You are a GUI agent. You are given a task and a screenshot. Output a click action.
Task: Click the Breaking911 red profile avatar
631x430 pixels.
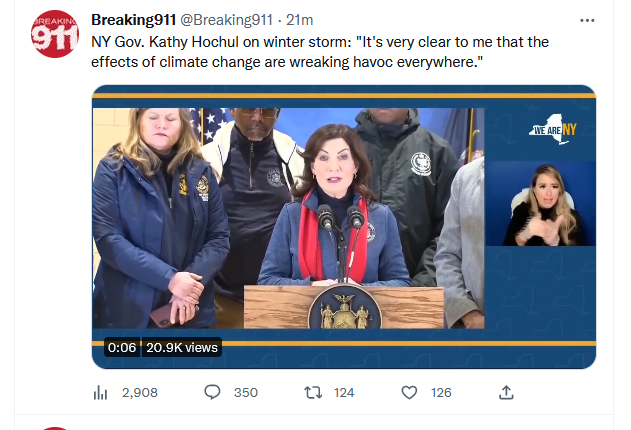(55, 35)
